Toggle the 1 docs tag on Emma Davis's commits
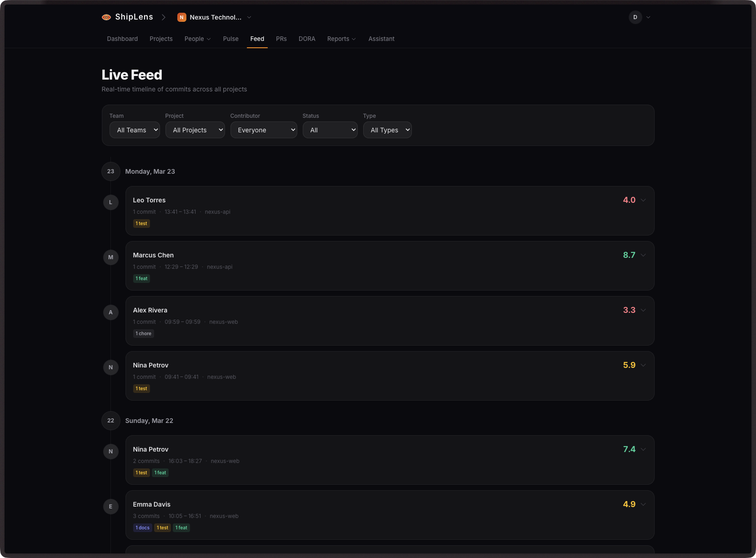The width and height of the screenshot is (756, 558). tap(142, 528)
